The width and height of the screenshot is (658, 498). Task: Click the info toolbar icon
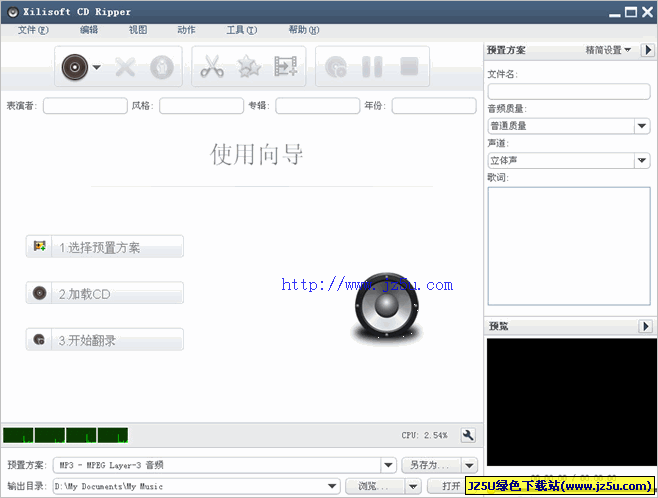tap(162, 67)
